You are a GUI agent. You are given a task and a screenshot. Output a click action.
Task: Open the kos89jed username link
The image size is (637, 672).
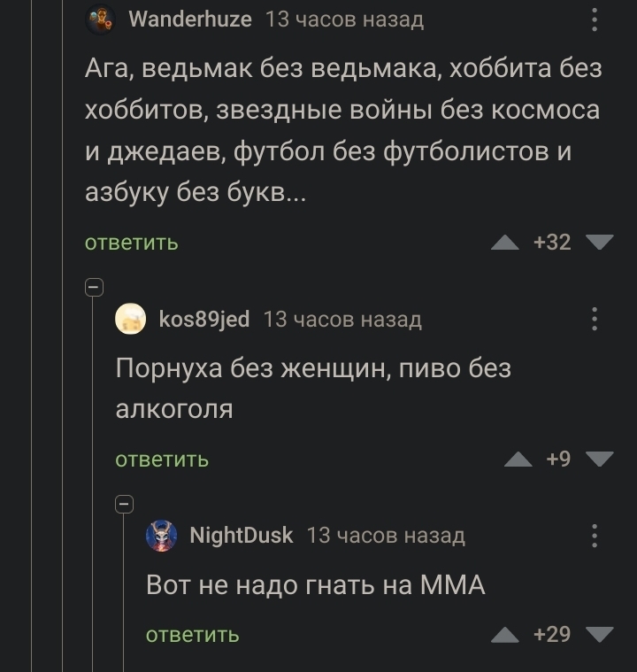[203, 319]
